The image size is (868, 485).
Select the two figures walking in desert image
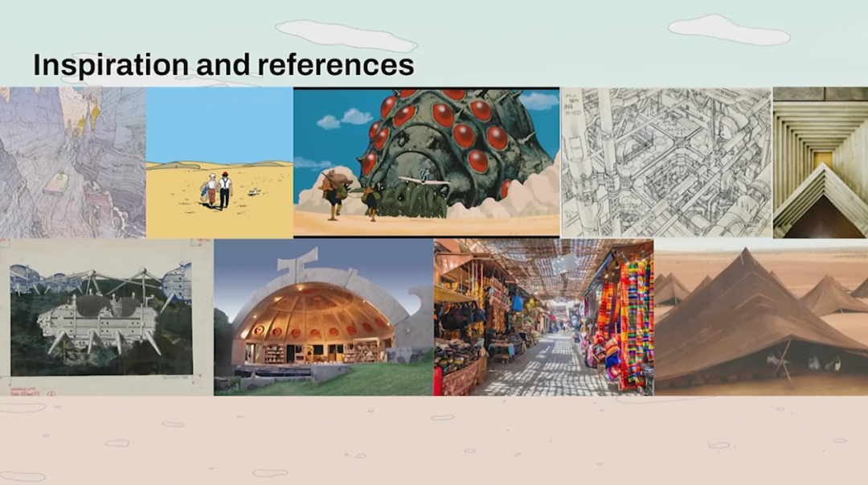219,162
